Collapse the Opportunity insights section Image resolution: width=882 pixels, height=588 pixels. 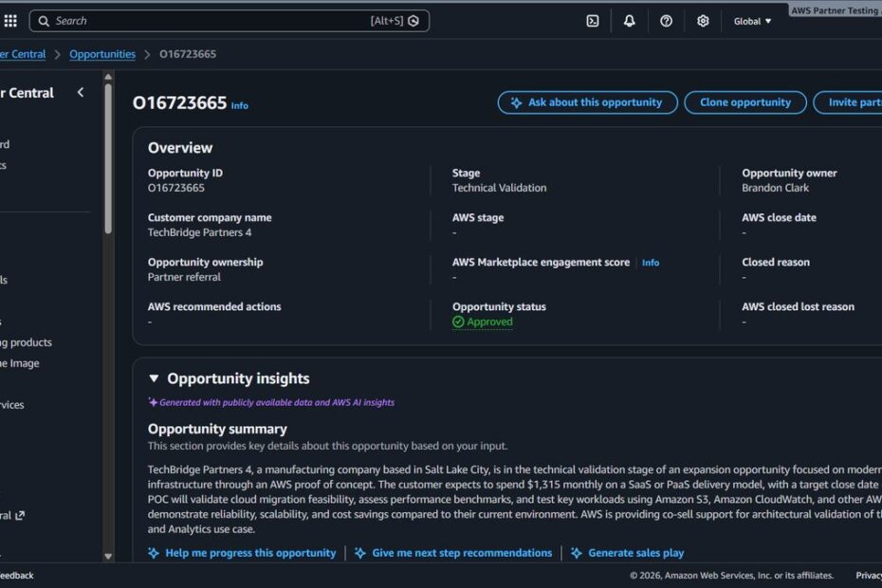pyautogui.click(x=154, y=378)
